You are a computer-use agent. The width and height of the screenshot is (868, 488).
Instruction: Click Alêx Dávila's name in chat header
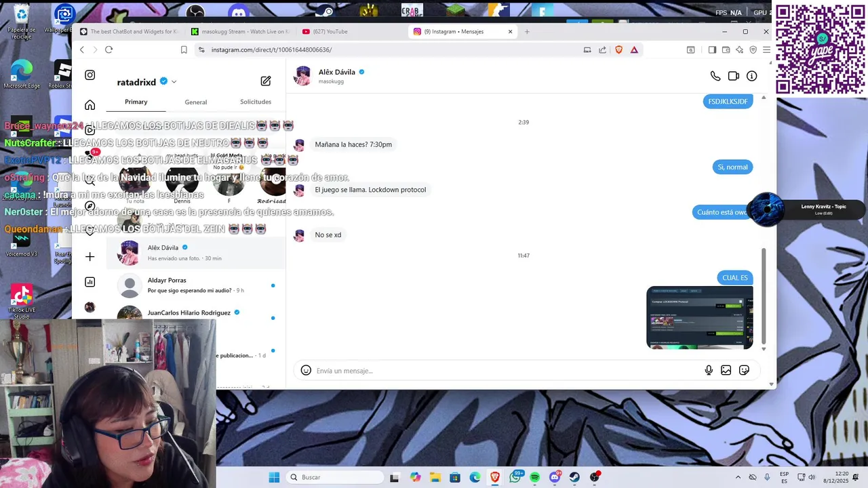(x=337, y=72)
